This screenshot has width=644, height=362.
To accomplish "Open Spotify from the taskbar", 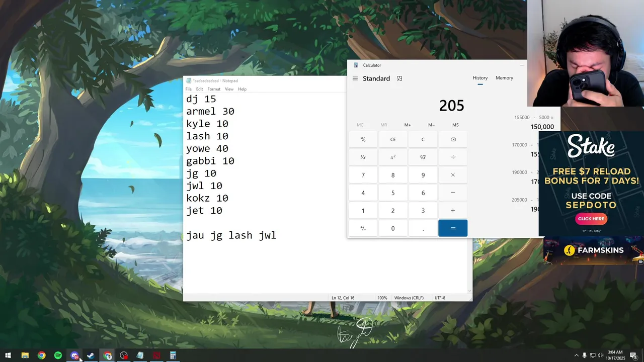I will pos(58,355).
